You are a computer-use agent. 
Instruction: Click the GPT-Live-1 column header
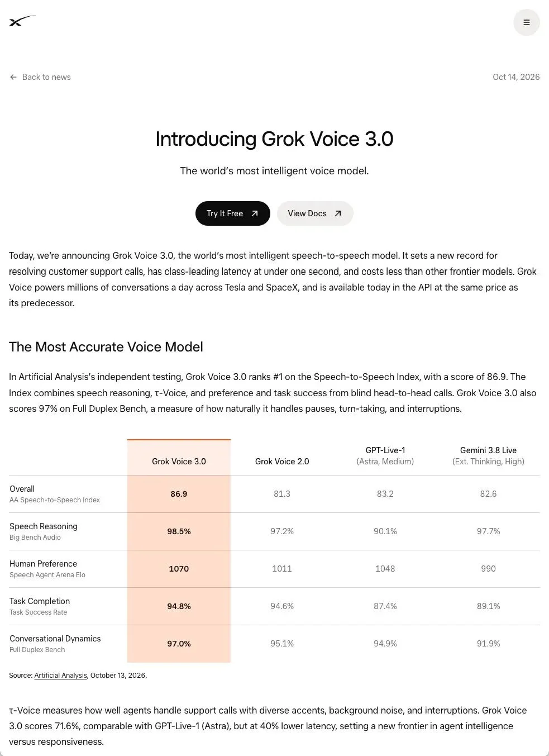click(x=385, y=456)
